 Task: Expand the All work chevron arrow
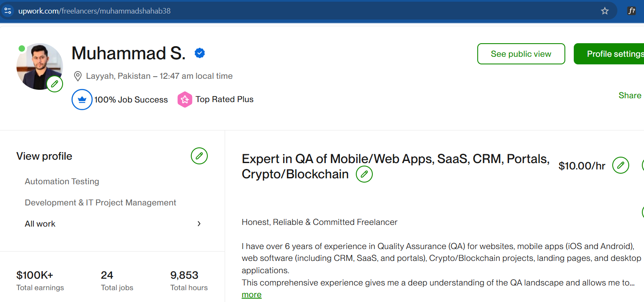(199, 224)
